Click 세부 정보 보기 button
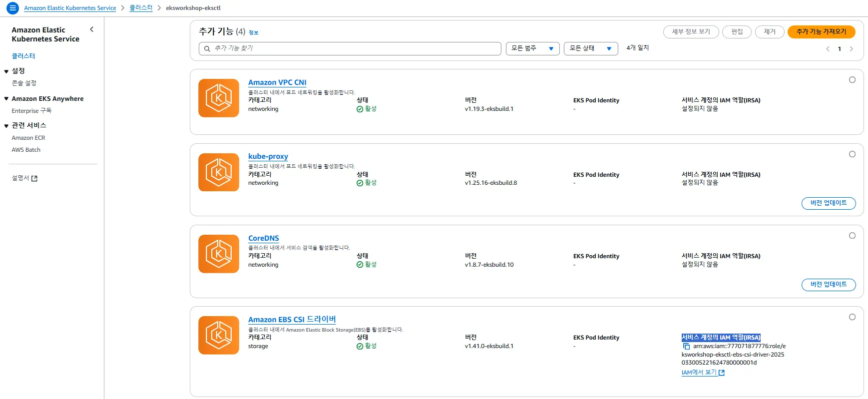The width and height of the screenshot is (868, 399). click(x=691, y=32)
